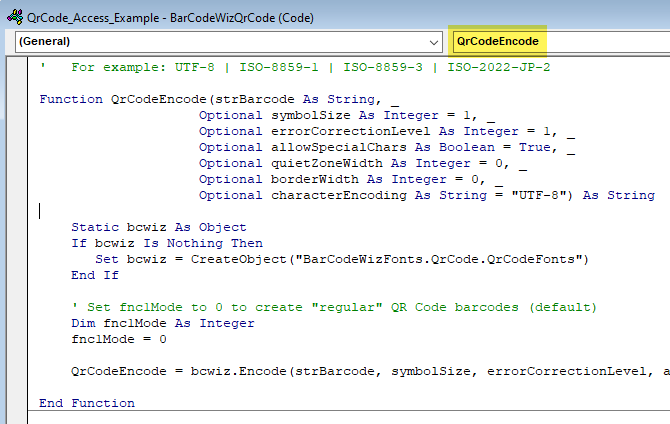
Task: Click the 'Dim fnc1Mode As Integer' line
Action: point(163,324)
